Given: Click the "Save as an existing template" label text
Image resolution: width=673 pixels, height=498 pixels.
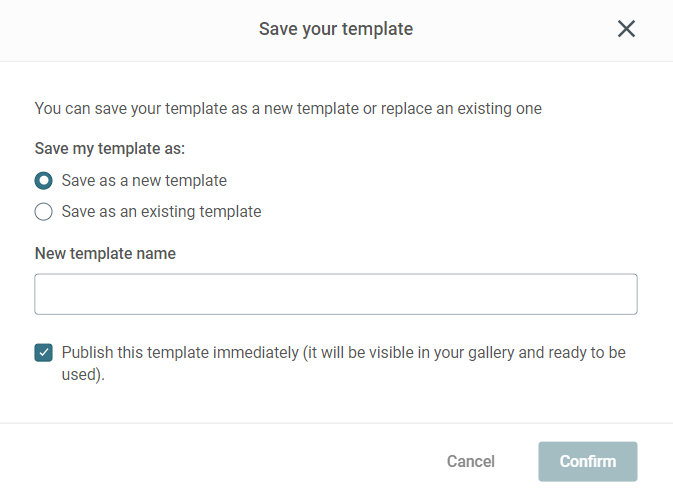Looking at the screenshot, I should [161, 212].
